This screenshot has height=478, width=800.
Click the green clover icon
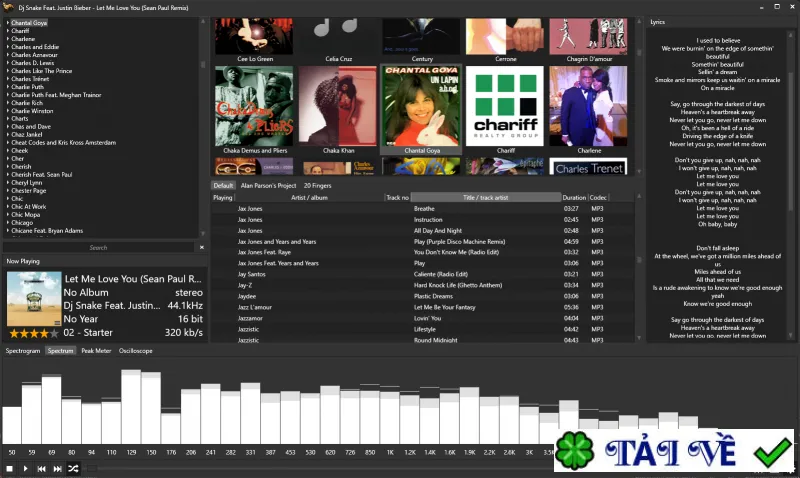(x=575, y=451)
